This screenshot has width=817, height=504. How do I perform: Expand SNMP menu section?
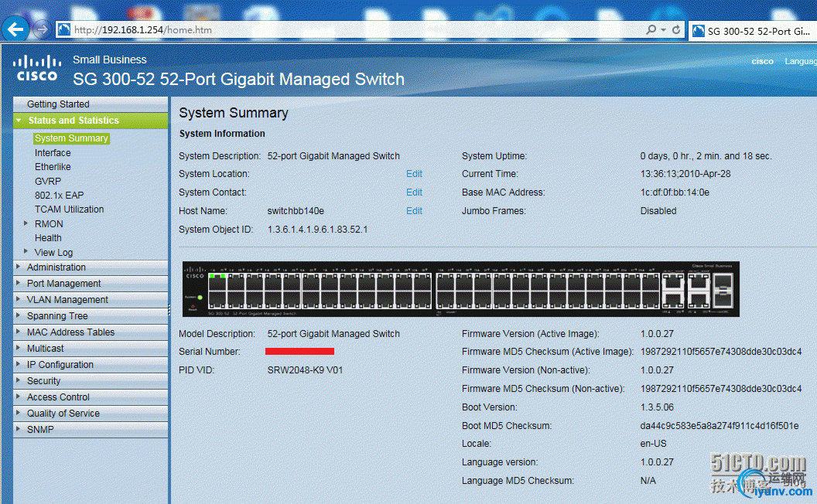[x=91, y=429]
